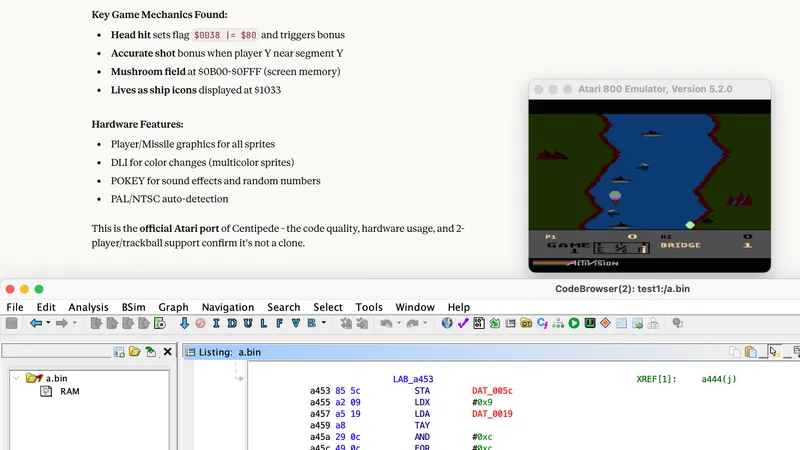Click the X icon in Program Tree toolbar

(167, 352)
